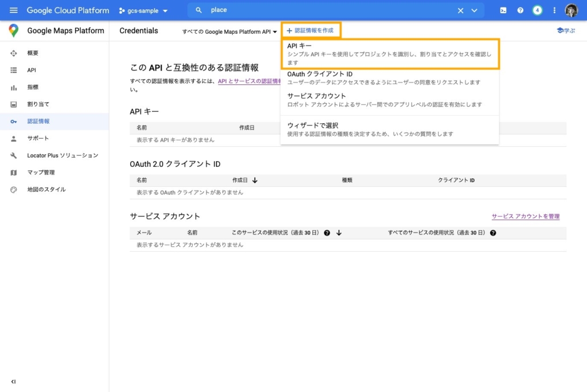Viewport: 587px width, 392px height.
Task: Collapse the sidebar with the arrow icon
Action: (x=14, y=382)
